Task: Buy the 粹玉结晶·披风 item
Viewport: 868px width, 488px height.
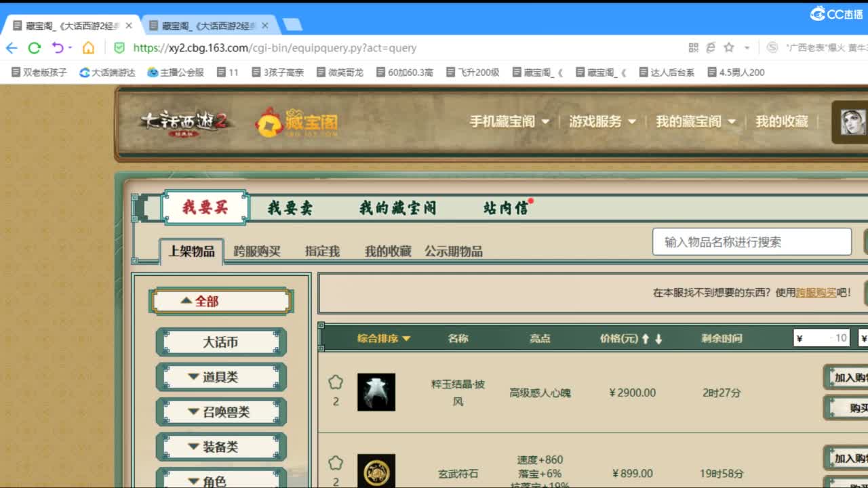Action: click(x=846, y=408)
